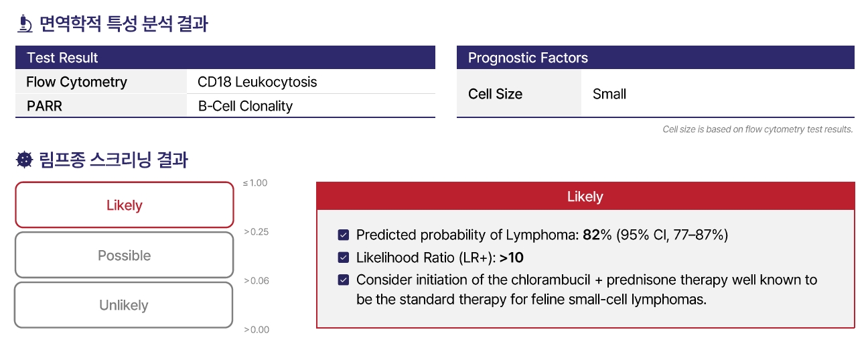Image resolution: width=868 pixels, height=344 pixels.
Task: Toggle the Predicted probability of Lymphoma checkbox
Action: [x=344, y=235]
